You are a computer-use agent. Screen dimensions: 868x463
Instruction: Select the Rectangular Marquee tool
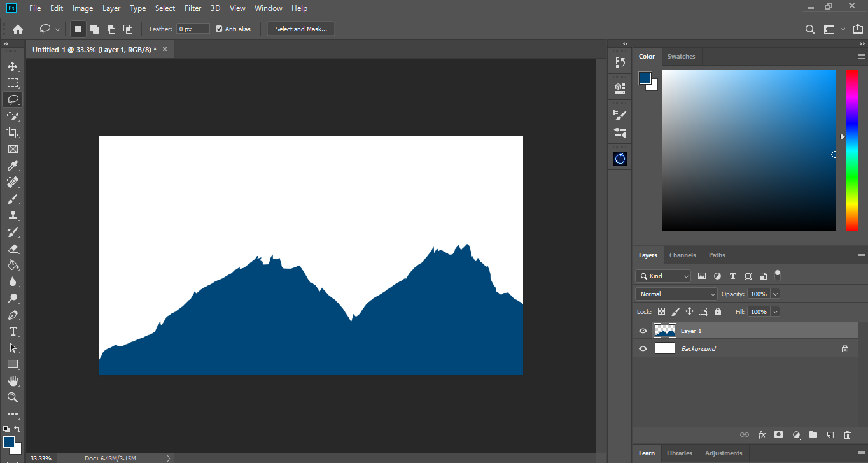point(13,83)
